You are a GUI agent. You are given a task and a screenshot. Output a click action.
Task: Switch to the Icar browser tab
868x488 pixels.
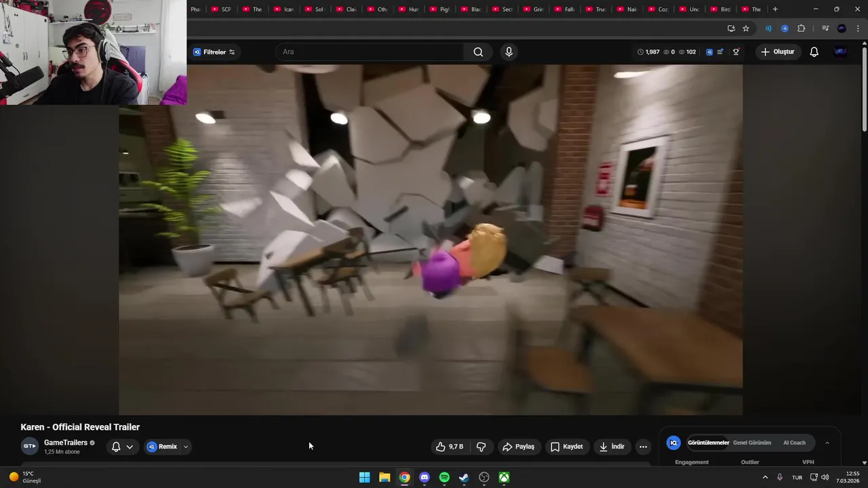(283, 9)
